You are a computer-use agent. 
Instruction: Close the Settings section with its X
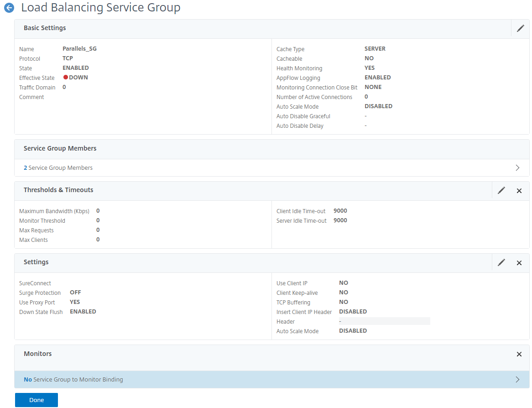(x=519, y=263)
